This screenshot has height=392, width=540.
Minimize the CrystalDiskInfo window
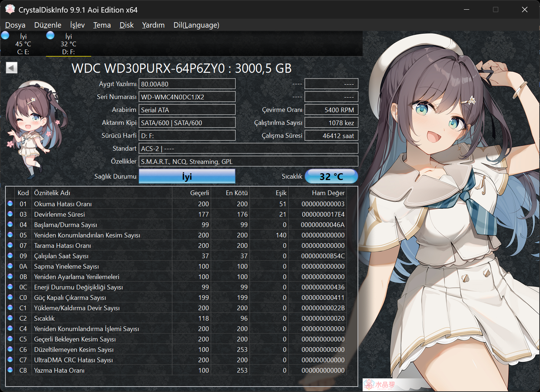click(x=467, y=10)
